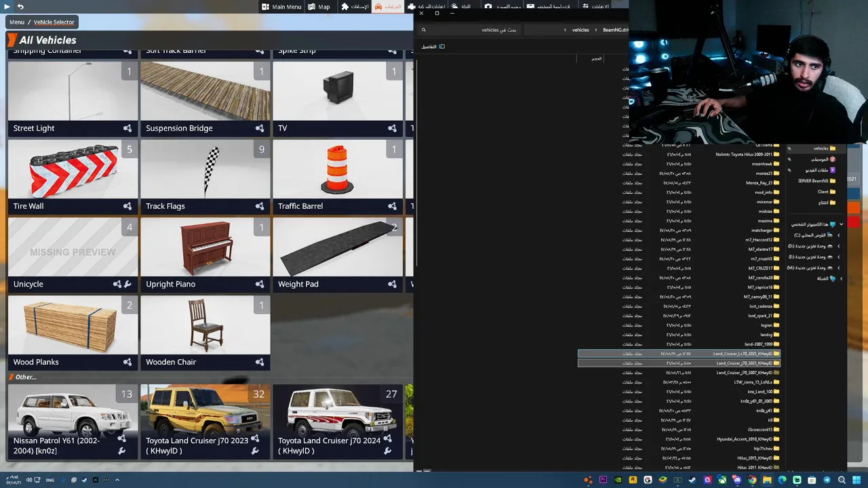The width and height of the screenshot is (868, 488).
Task: Click the vehicles search field in Explorer
Action: click(x=468, y=30)
